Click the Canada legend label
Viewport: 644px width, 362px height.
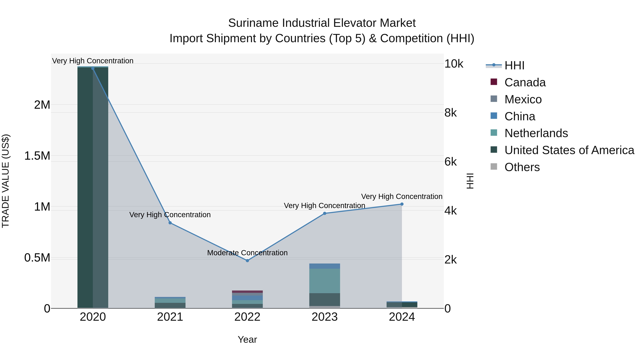[x=525, y=82]
